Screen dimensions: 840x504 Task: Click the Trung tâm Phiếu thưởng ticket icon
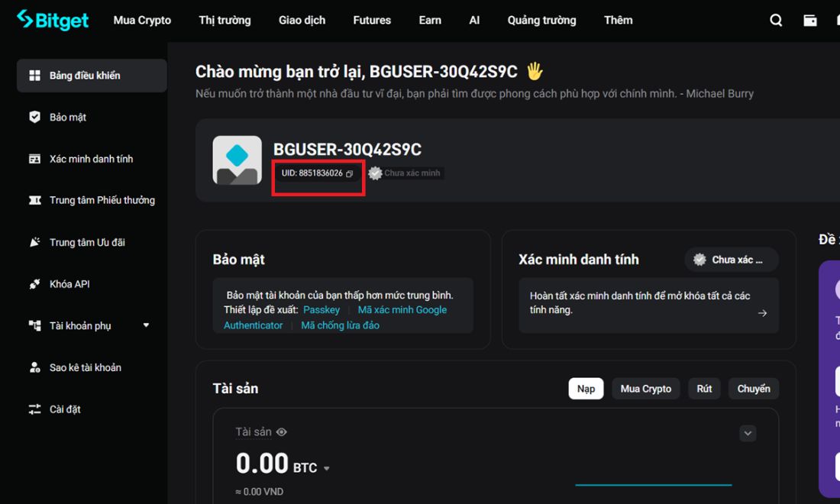click(35, 200)
